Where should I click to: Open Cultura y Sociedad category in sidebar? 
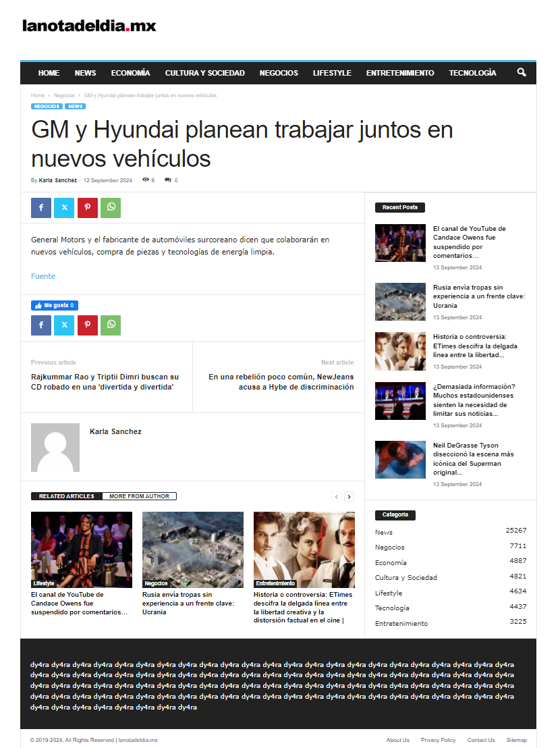click(x=451, y=577)
